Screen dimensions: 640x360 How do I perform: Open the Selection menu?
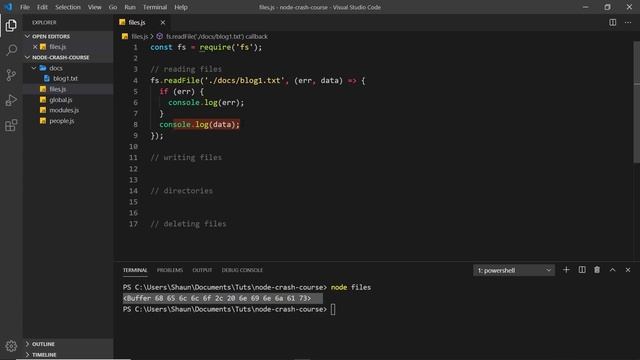[x=68, y=7]
